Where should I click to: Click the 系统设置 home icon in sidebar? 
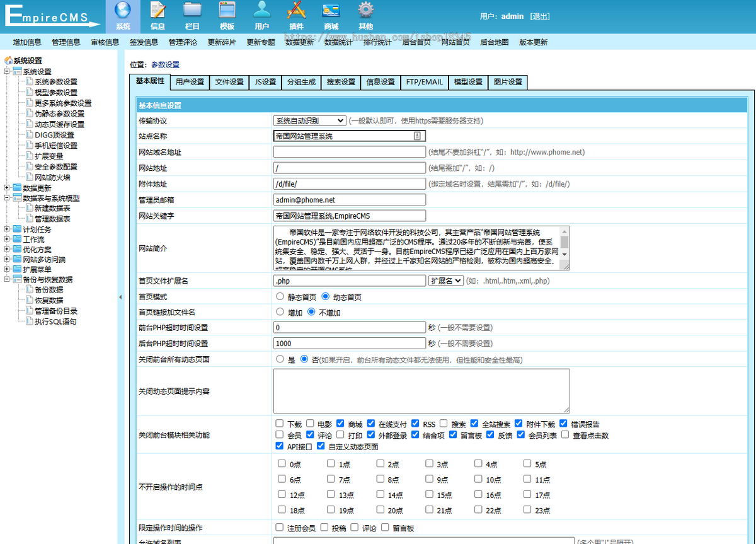8,61
